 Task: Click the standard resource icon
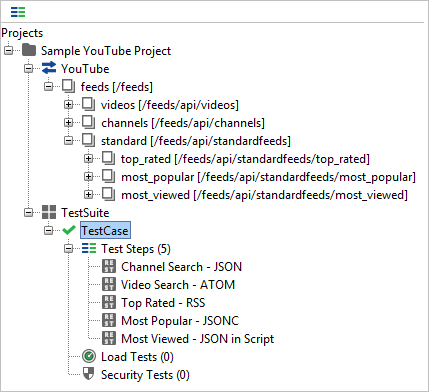[x=89, y=140]
